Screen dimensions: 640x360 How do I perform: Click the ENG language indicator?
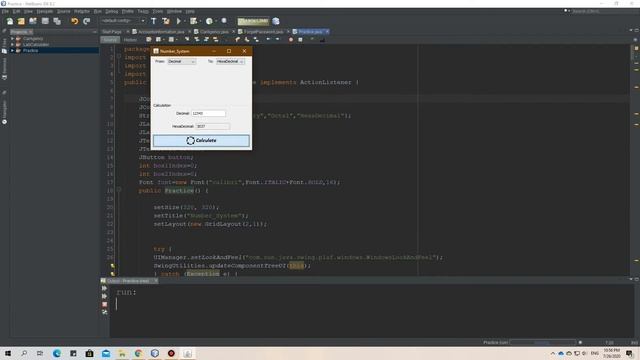(x=595, y=353)
